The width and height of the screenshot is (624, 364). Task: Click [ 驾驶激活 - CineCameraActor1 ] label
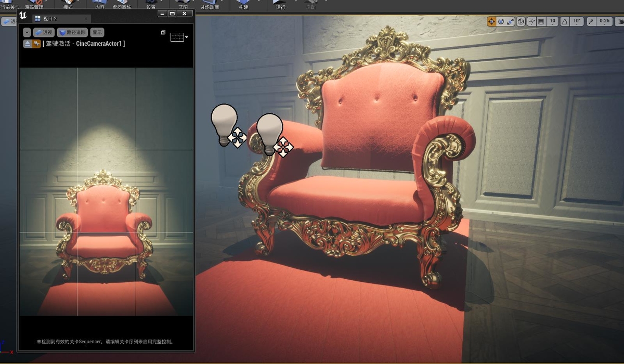pos(84,44)
